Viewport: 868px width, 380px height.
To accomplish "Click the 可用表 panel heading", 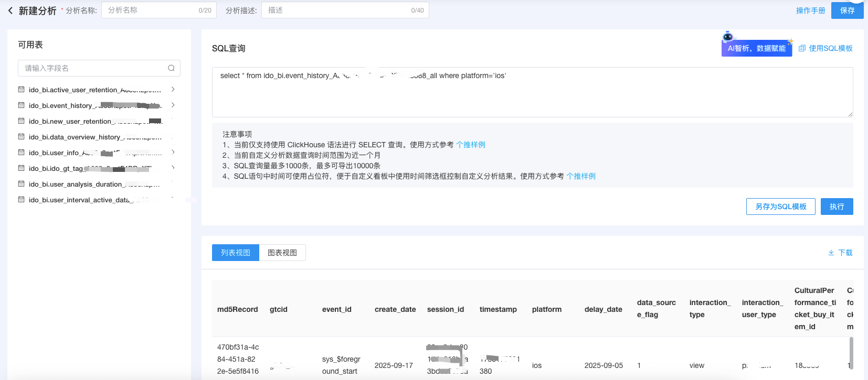I will coord(30,45).
